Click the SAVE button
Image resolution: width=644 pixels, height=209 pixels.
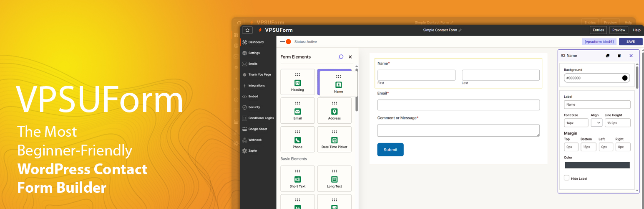[x=631, y=42]
